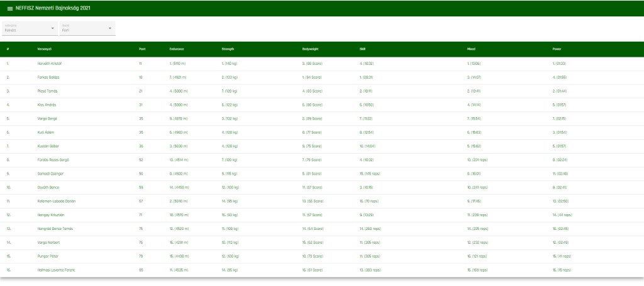The height and width of the screenshot is (286, 644).
Task: Click the Skill column header
Action: coord(362,49)
